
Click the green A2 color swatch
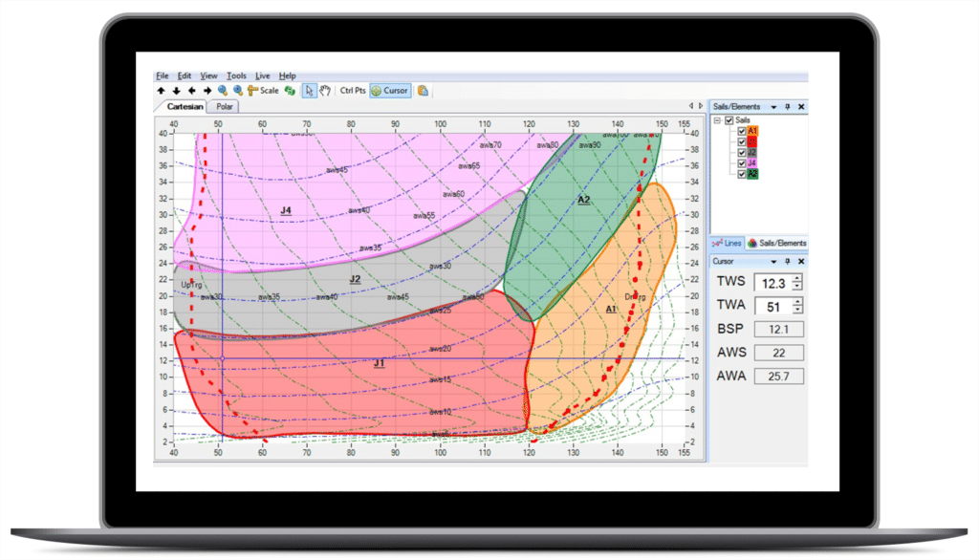[752, 174]
